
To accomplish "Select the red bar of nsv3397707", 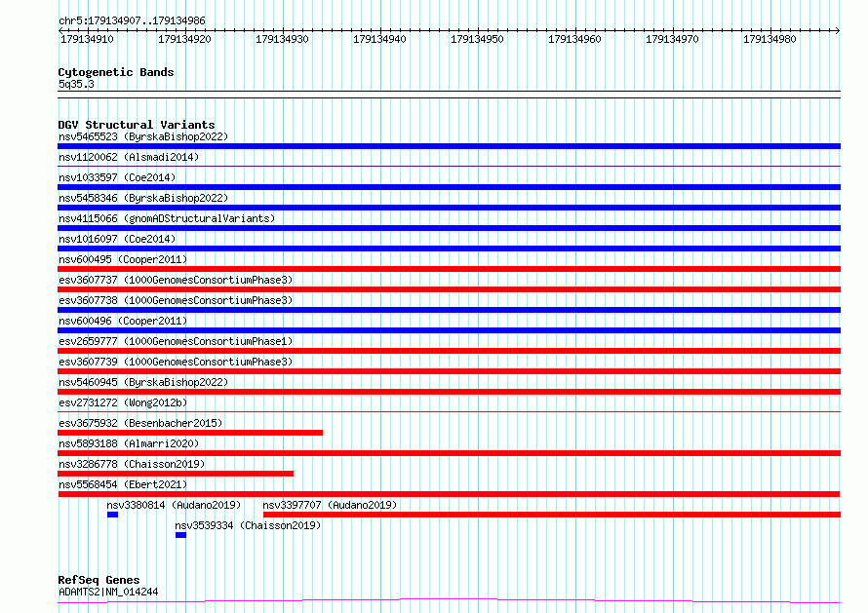I will (x=552, y=515).
